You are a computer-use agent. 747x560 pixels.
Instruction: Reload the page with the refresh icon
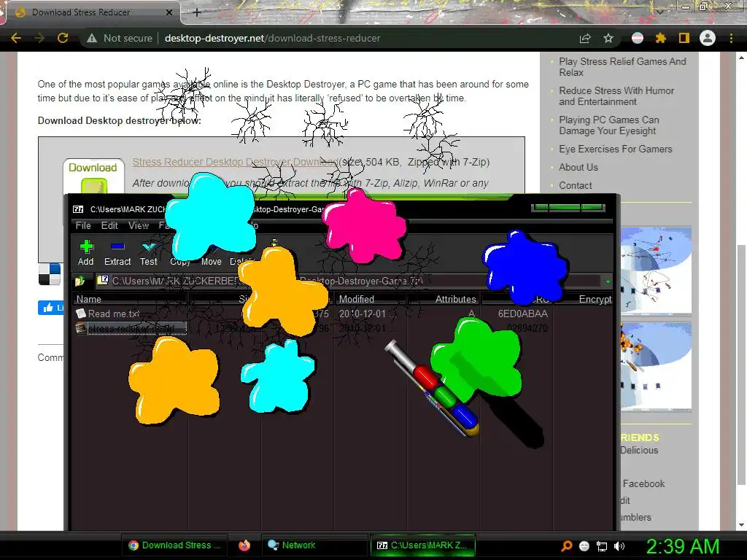pos(63,38)
